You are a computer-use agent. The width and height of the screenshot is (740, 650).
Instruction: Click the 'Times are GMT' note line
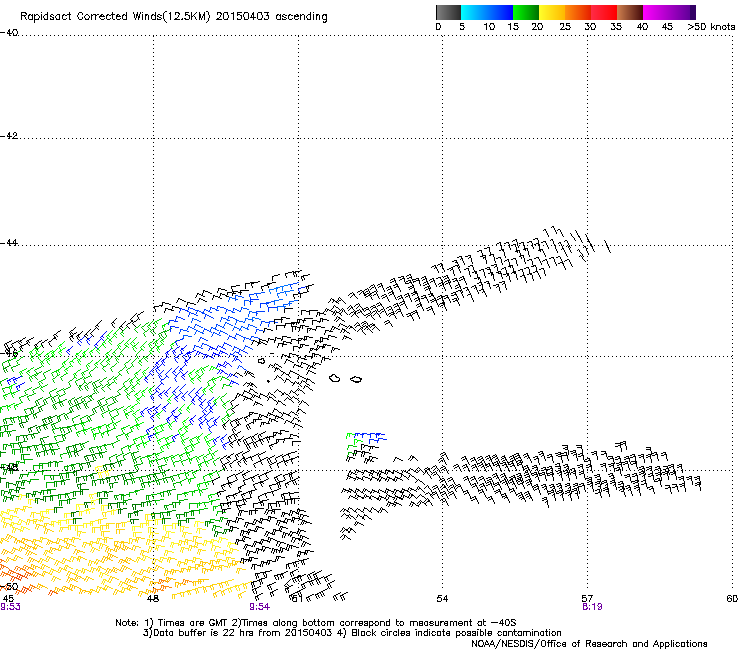(x=315, y=623)
